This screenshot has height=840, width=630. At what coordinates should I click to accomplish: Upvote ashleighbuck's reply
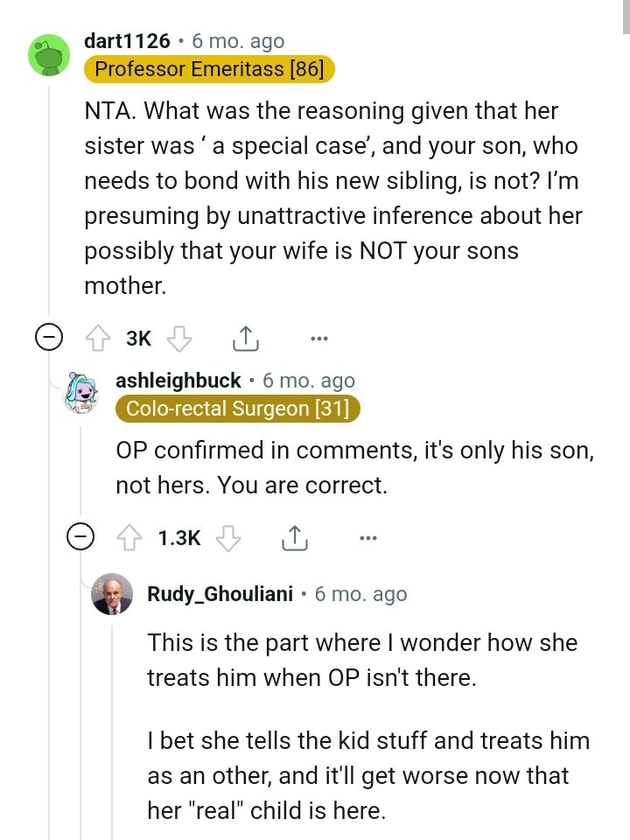pos(129,537)
